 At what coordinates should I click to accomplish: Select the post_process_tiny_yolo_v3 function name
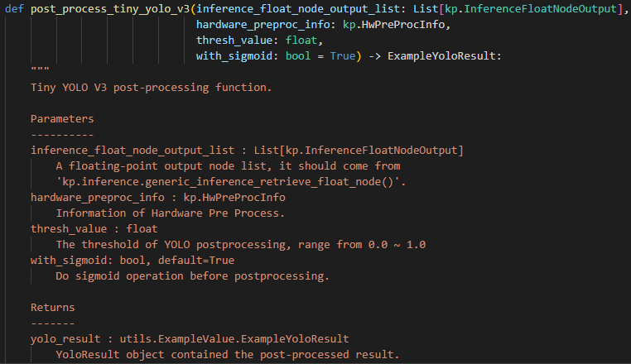click(x=110, y=9)
